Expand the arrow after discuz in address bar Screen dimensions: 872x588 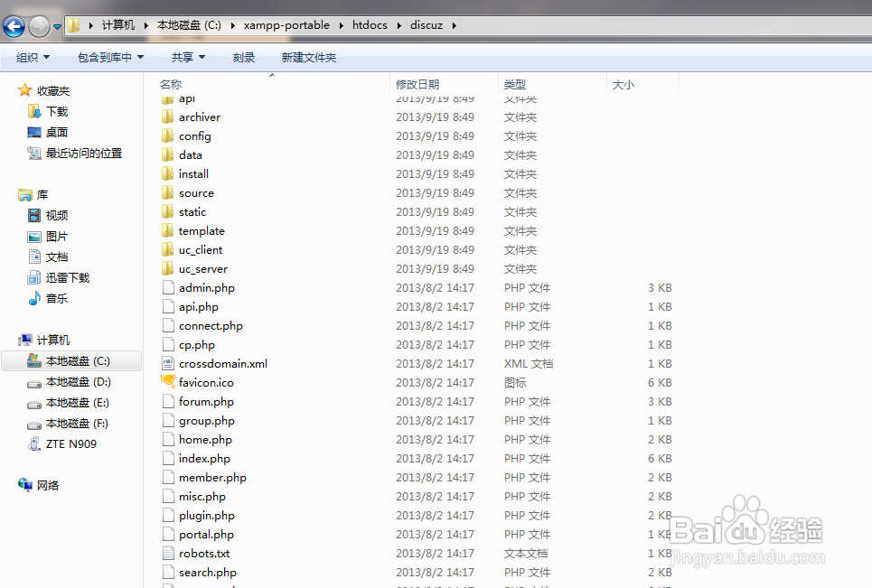click(x=454, y=25)
